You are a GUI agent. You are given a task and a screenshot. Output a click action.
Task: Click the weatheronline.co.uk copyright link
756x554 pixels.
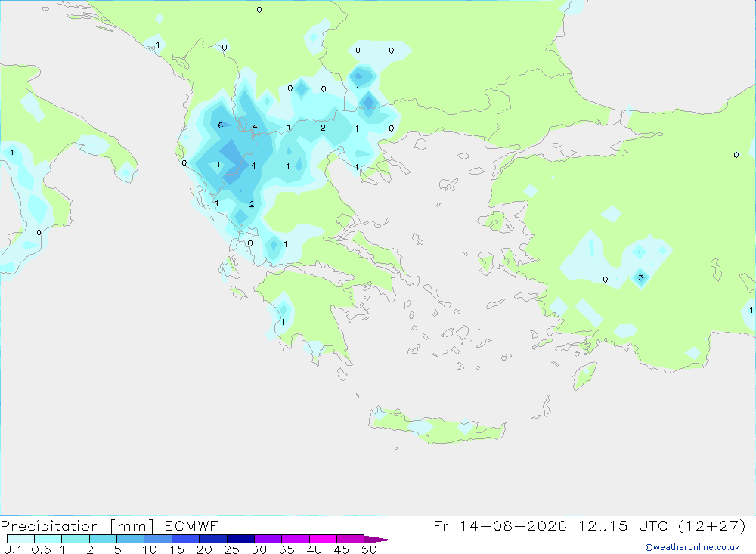[x=692, y=547]
